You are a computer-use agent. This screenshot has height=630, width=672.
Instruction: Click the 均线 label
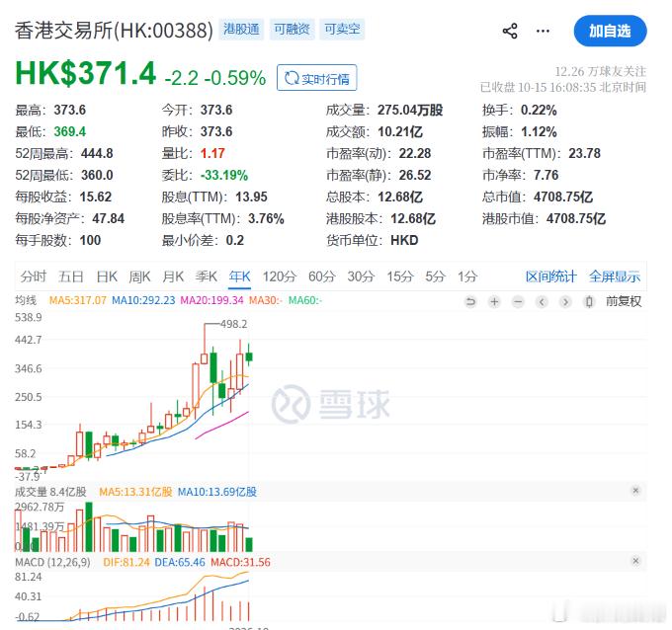pyautogui.click(x=26, y=300)
